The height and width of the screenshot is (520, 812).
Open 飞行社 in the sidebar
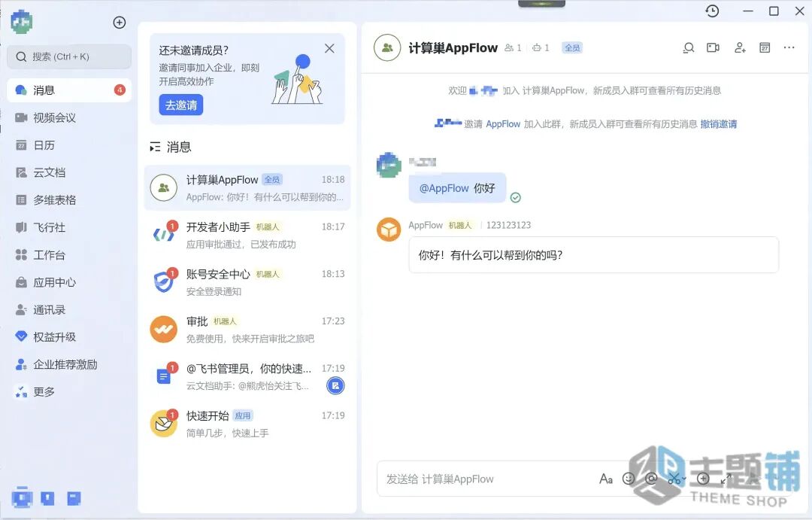point(69,227)
